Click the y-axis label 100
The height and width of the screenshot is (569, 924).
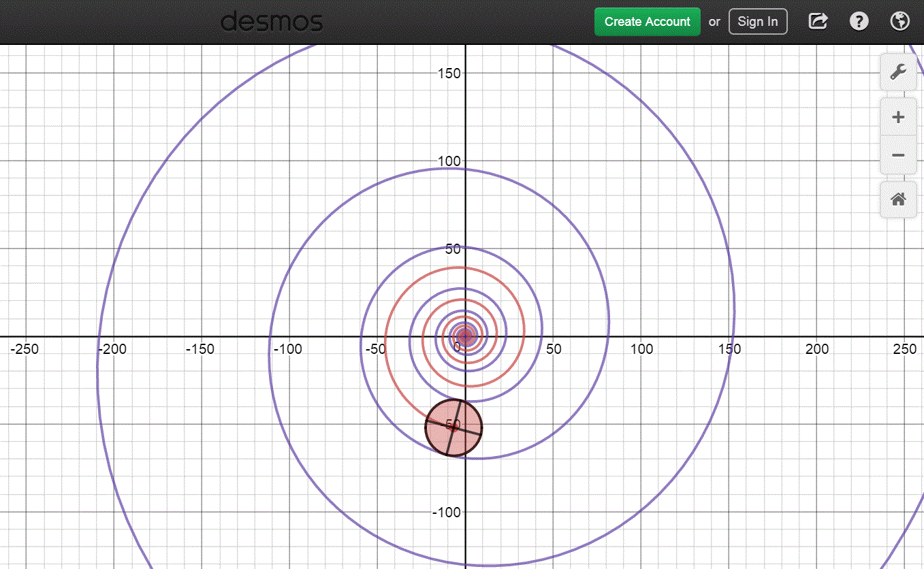tap(448, 161)
